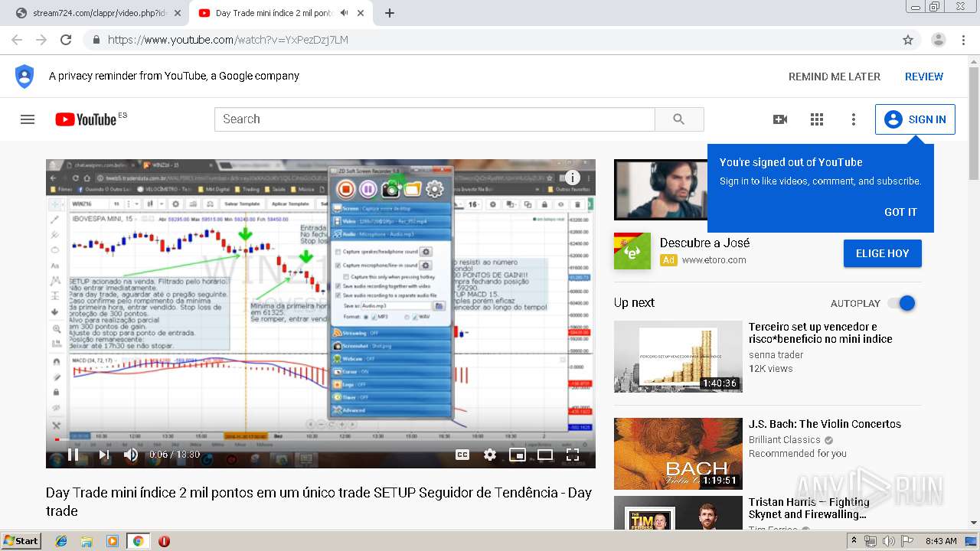Click the red Opera taskbar icon

point(164,541)
